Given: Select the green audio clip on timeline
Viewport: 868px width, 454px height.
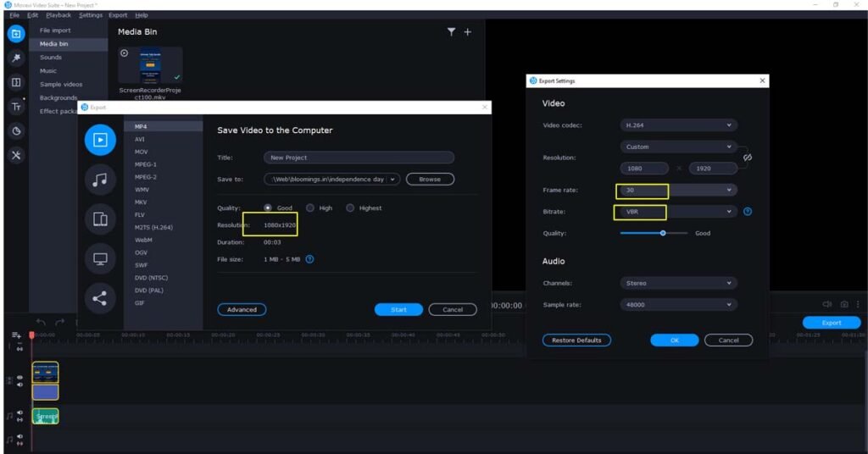Looking at the screenshot, I should click(x=46, y=416).
